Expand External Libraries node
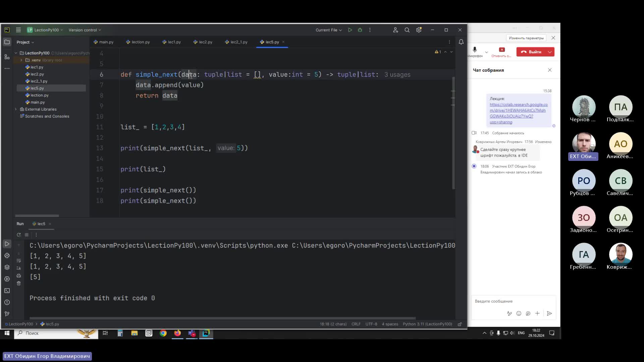 pyautogui.click(x=16, y=109)
